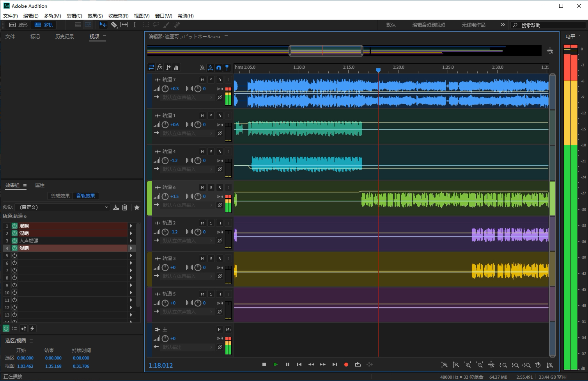Click the zoom navigator settings icon
Screen dimensions: 588x381
pos(550,51)
